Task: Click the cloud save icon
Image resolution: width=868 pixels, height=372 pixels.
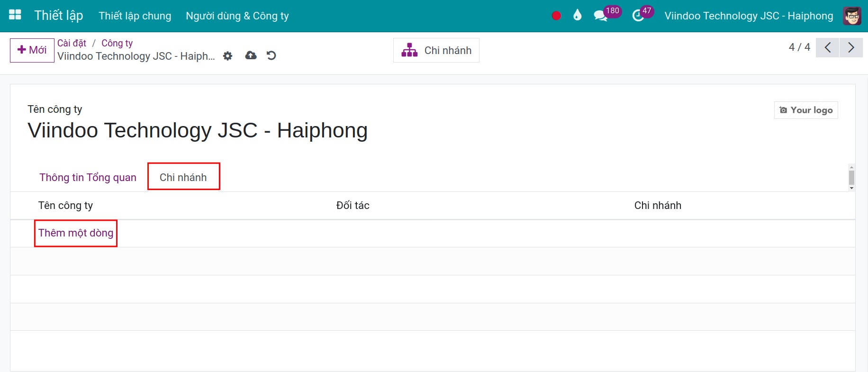Action: click(251, 55)
